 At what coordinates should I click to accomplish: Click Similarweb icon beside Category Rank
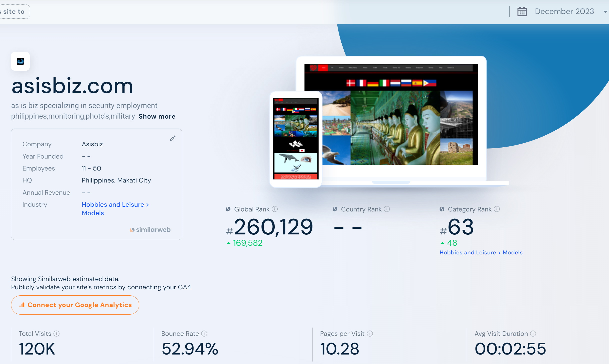(x=442, y=209)
